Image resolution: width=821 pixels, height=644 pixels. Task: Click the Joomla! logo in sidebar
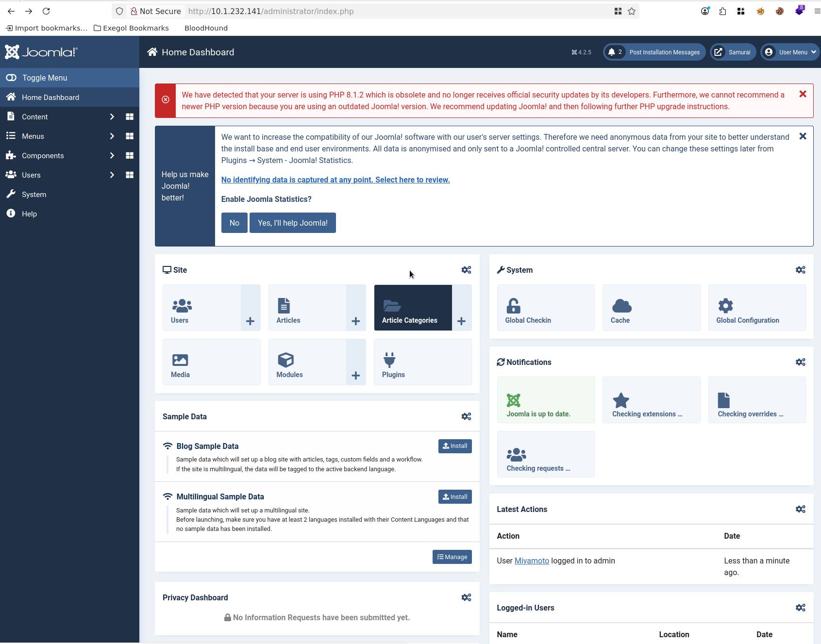click(x=41, y=52)
